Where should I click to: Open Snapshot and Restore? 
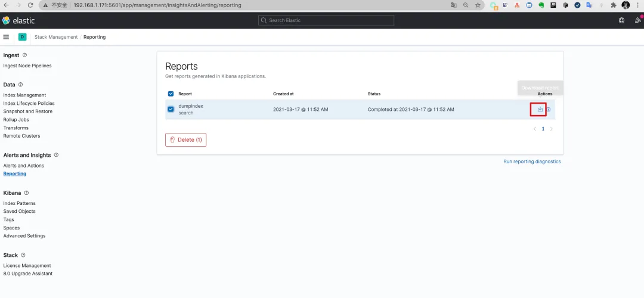28,111
